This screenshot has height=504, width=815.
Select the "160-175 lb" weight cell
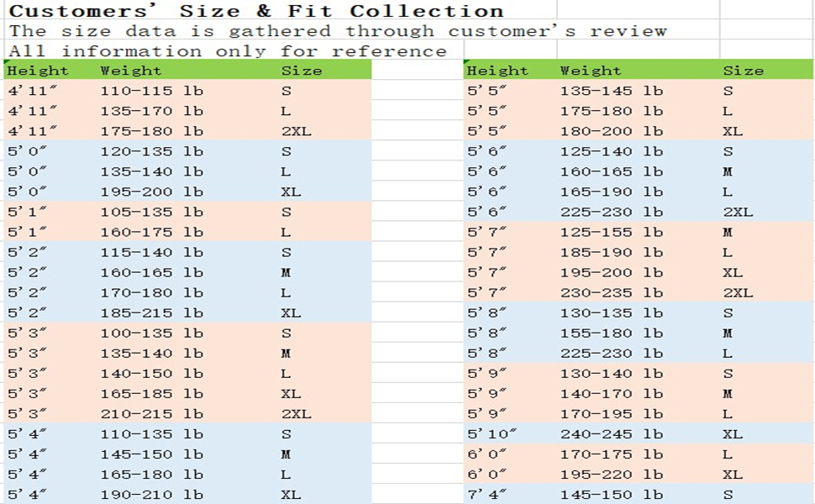coord(152,232)
